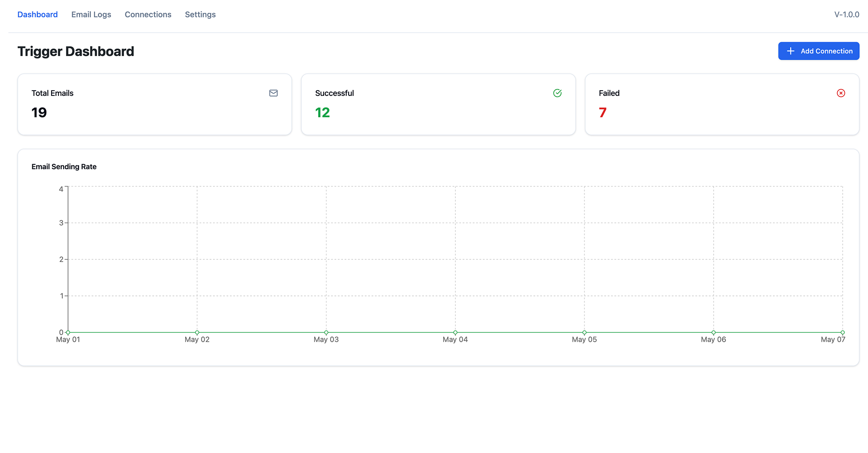Click the green check circle icon on Successful card
The height and width of the screenshot is (453, 868).
[x=557, y=93]
